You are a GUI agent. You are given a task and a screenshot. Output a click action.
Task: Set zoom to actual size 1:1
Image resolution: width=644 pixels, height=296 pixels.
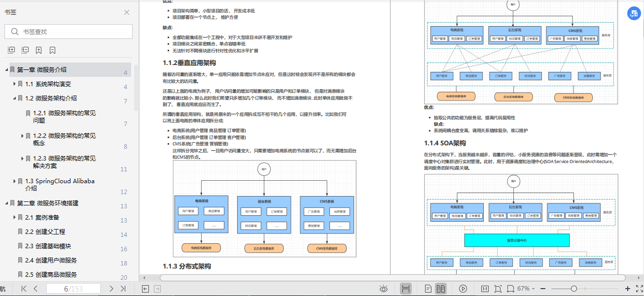point(484,289)
